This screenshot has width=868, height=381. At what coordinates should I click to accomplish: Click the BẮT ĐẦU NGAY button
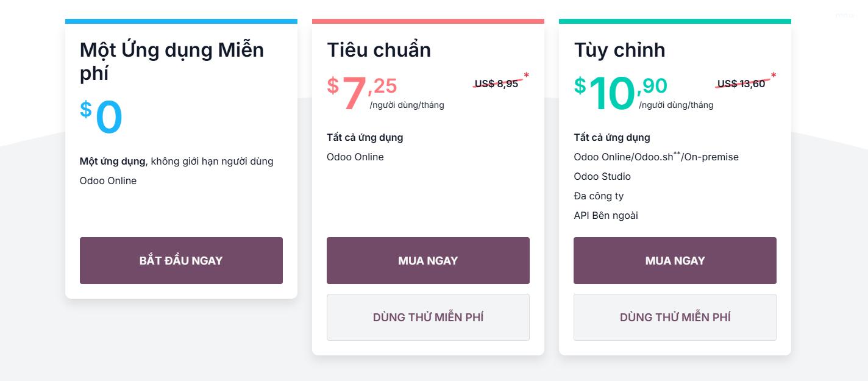tap(181, 260)
